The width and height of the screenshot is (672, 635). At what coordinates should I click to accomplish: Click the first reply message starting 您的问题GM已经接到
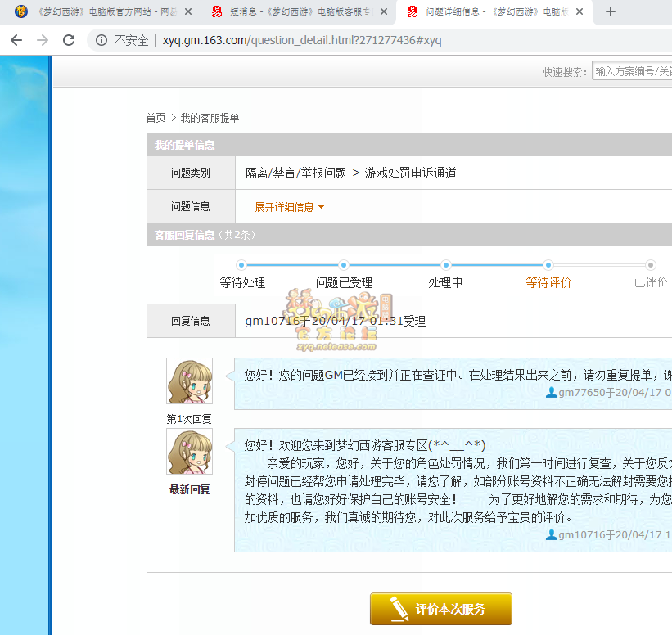coord(458,376)
